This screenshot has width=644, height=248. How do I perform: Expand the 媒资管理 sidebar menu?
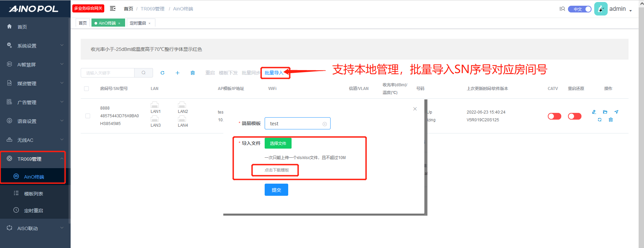click(35, 83)
